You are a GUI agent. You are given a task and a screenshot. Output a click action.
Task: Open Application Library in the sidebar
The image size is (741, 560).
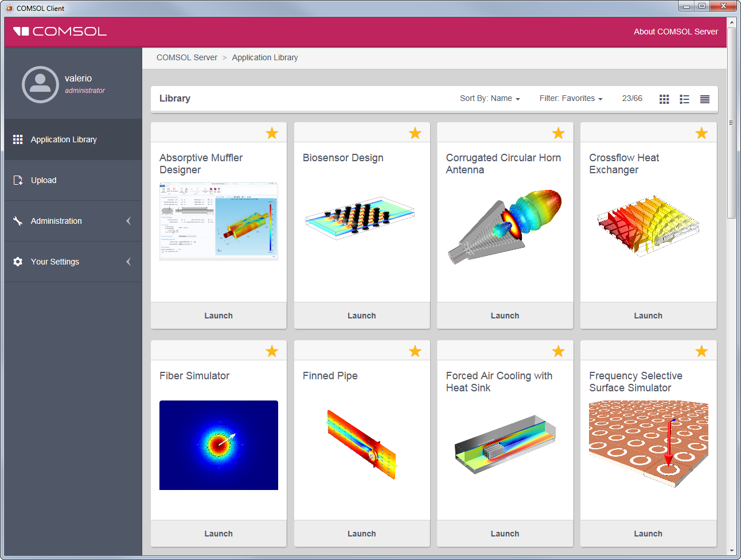pyautogui.click(x=73, y=139)
